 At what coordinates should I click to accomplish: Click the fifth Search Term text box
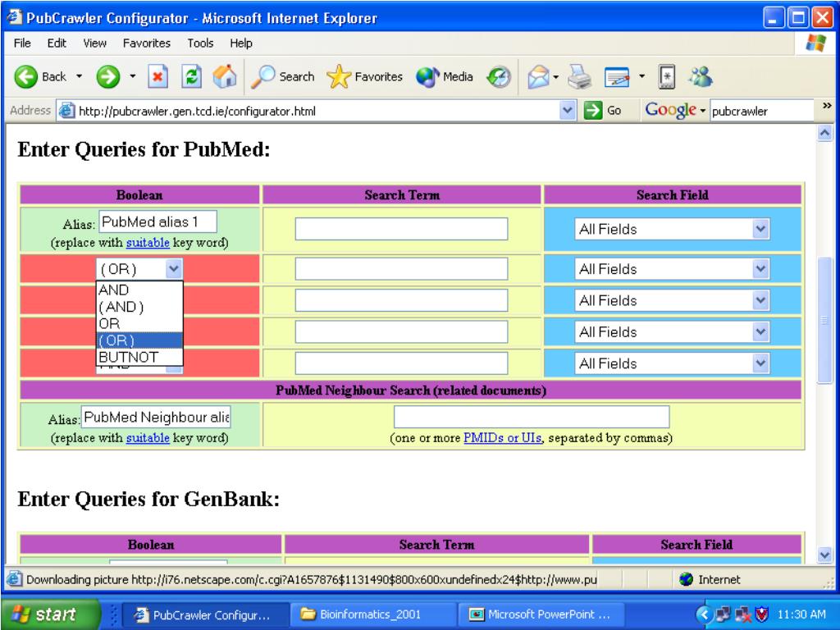click(x=401, y=363)
